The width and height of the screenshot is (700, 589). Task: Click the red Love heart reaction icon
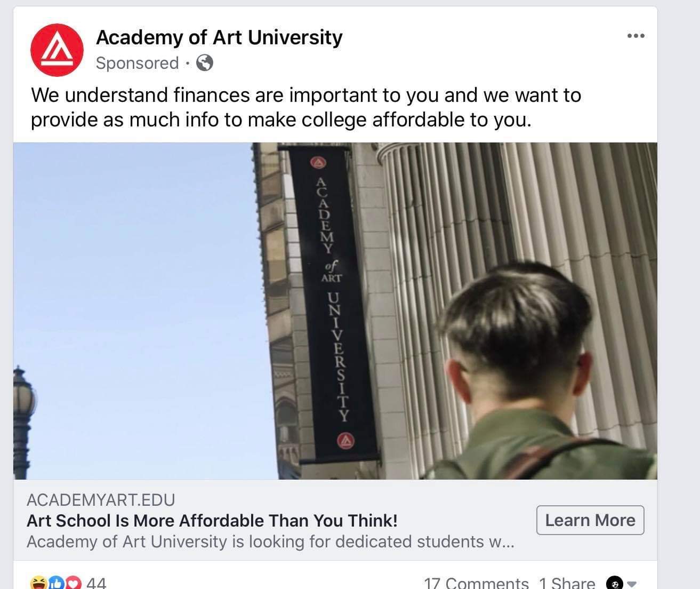[x=74, y=583]
